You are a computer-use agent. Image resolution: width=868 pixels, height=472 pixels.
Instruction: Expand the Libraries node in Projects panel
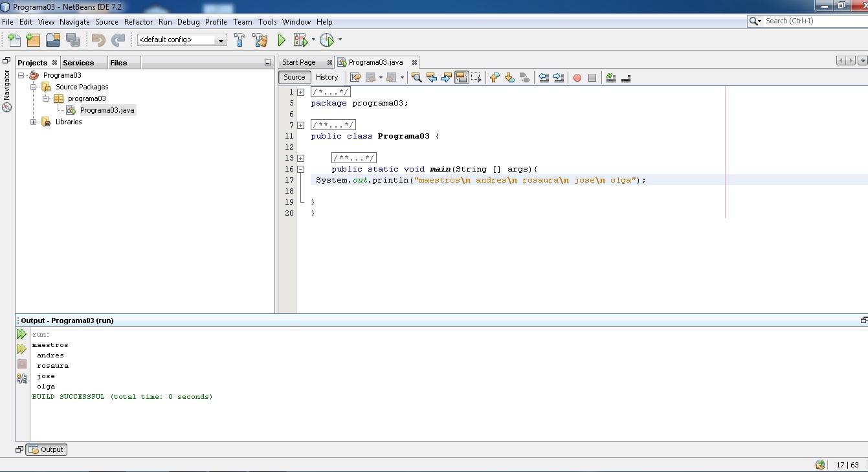coord(34,122)
